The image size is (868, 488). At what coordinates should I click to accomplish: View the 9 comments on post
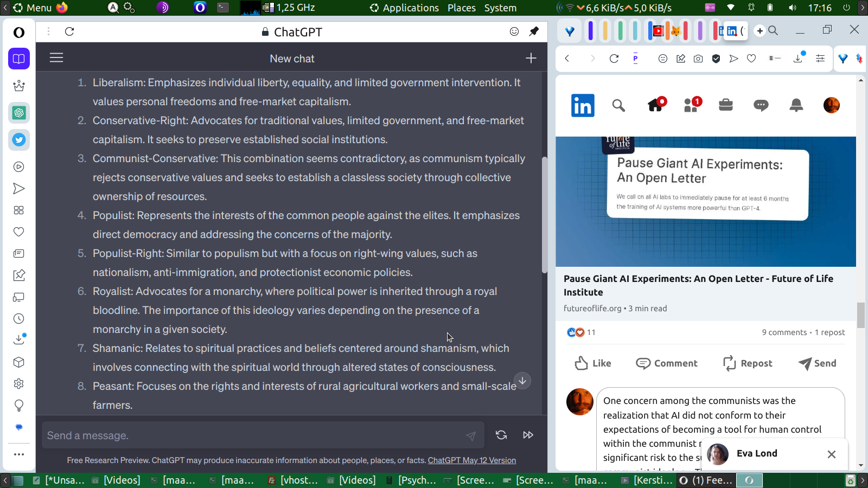tap(784, 332)
